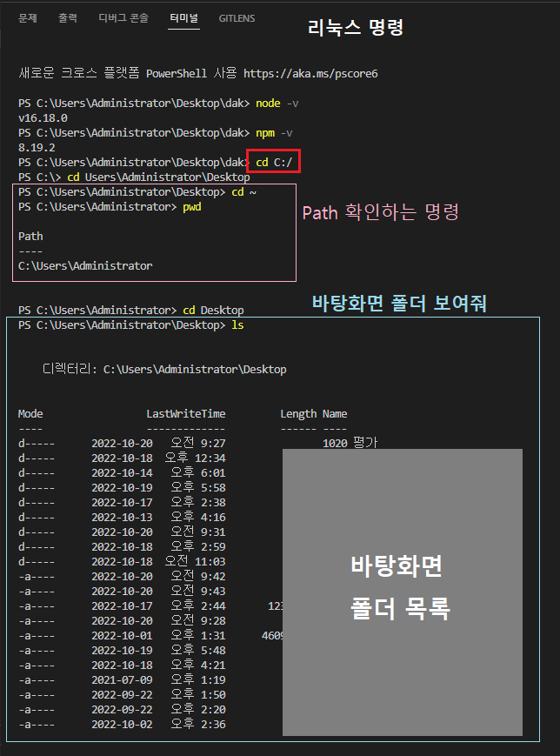Select the 디버그 콘솔 tab
Image resolution: width=560 pixels, height=756 pixels.
[x=123, y=18]
